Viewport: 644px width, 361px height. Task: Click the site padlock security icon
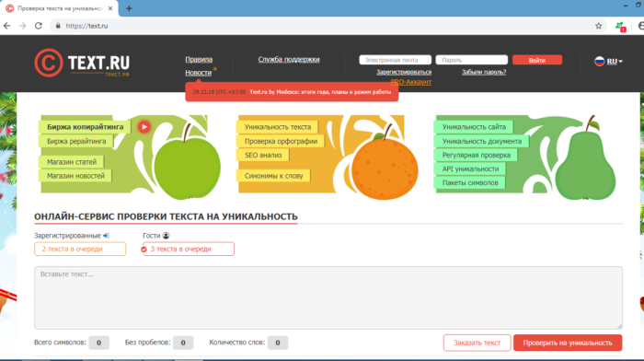(58, 26)
